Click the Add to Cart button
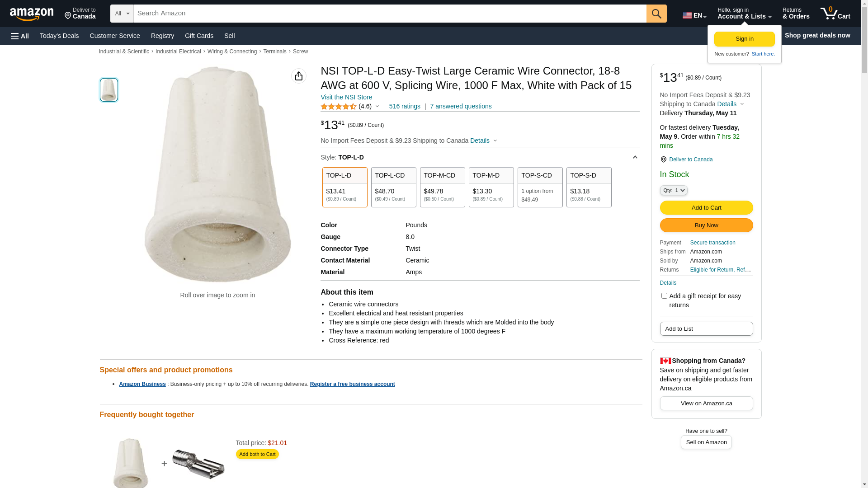The width and height of the screenshot is (868, 488). tap(706, 207)
